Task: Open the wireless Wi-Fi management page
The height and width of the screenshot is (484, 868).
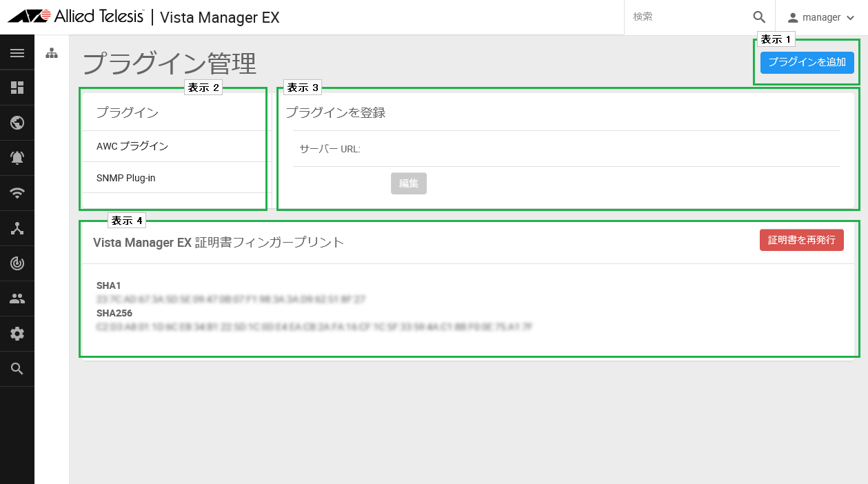Action: click(x=17, y=193)
